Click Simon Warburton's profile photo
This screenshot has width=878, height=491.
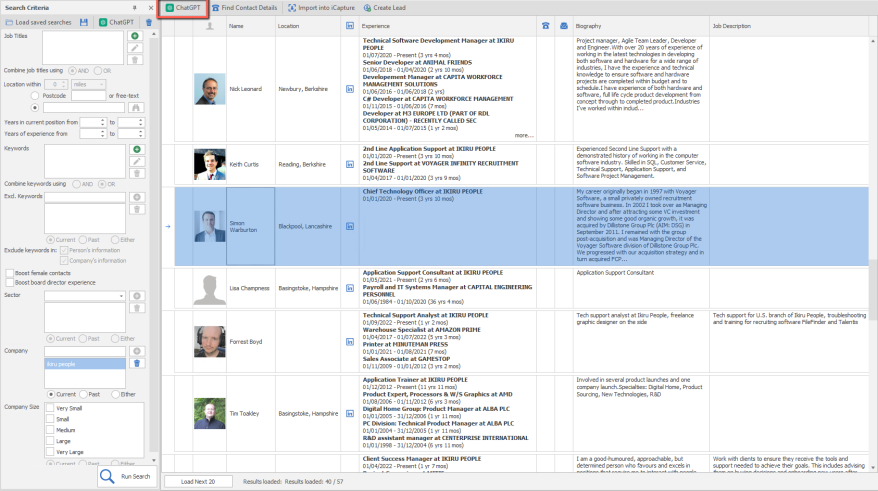point(210,226)
